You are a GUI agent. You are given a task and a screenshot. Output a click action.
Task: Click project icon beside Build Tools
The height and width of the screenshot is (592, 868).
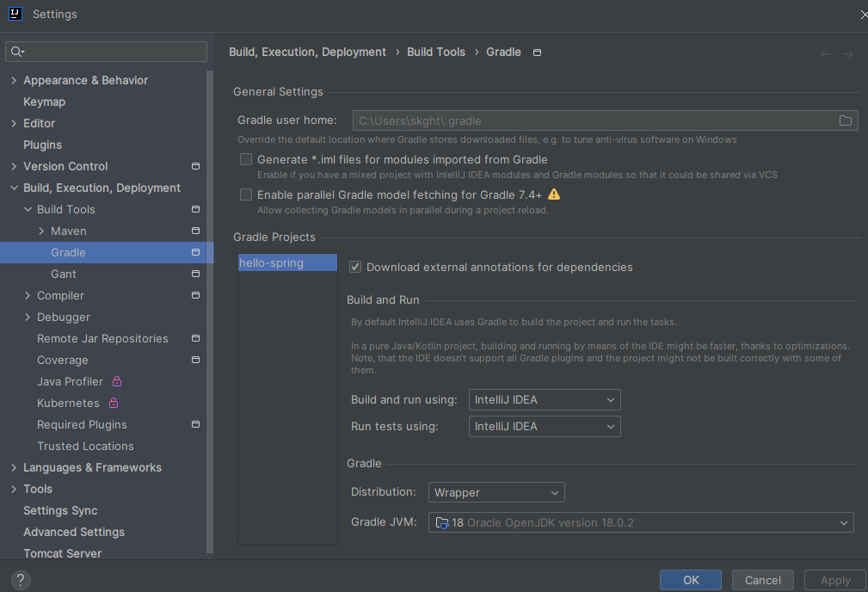(195, 209)
